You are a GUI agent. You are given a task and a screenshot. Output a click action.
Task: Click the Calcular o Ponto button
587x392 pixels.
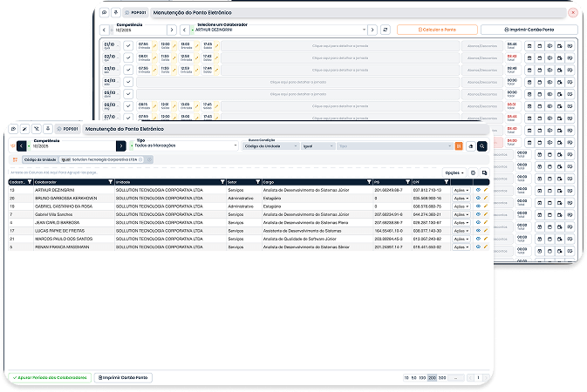436,30
